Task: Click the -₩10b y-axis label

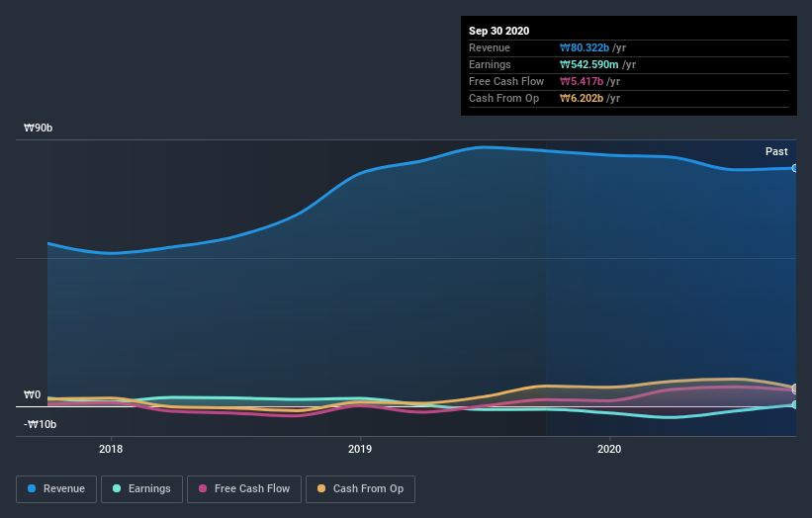Action: click(x=40, y=424)
